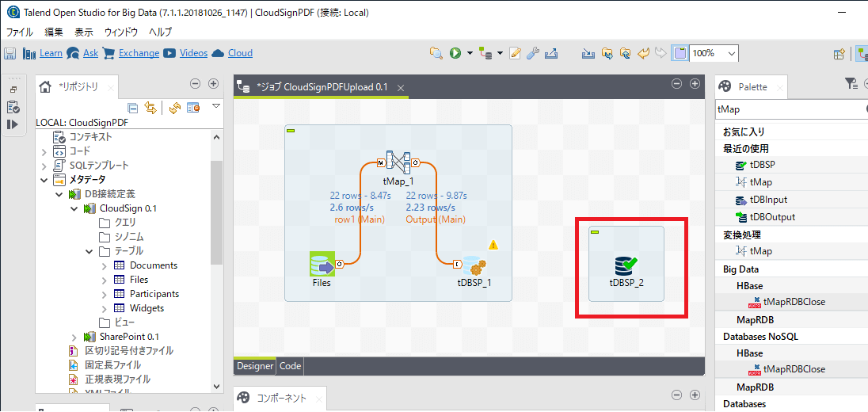Click the folder search magnifier toolbar icon
The image size is (868, 412).
click(436, 53)
